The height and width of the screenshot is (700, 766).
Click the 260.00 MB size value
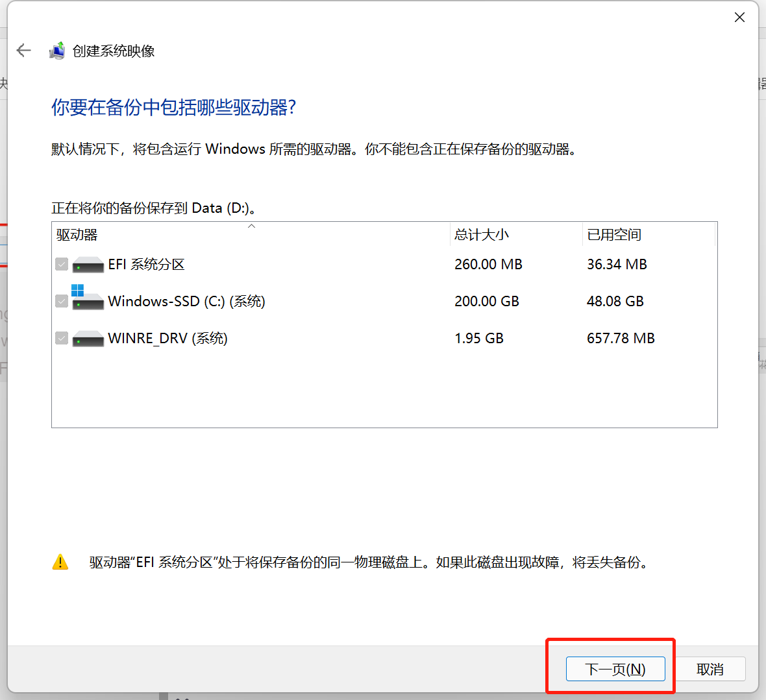(x=489, y=265)
